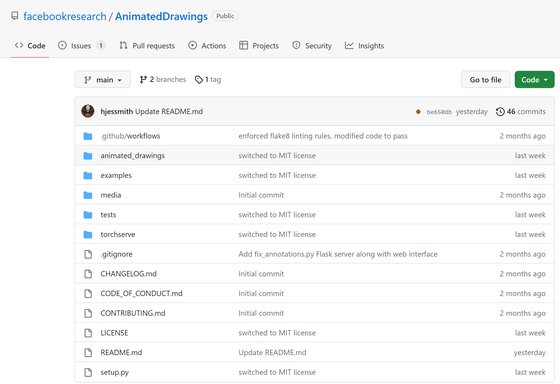Click '2 months ago' timestamp in .gitignore row
560x384 pixels.
click(522, 254)
